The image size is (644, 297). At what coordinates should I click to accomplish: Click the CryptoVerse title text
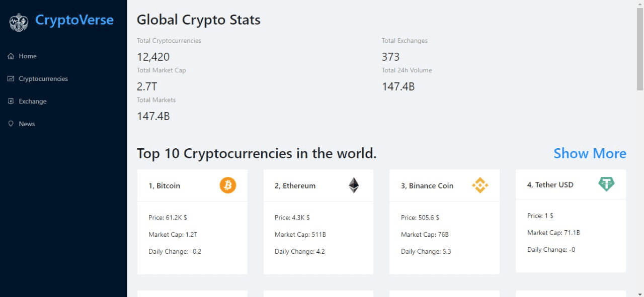[74, 20]
